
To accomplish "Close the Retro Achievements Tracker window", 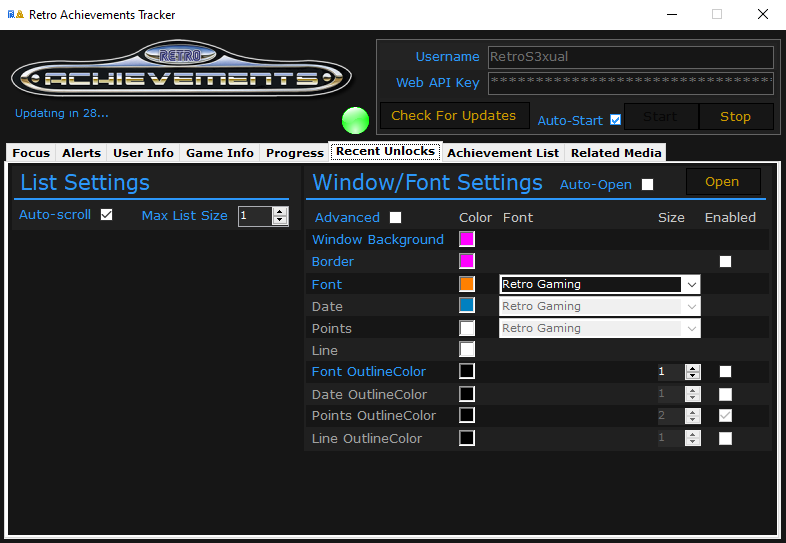I will [763, 15].
